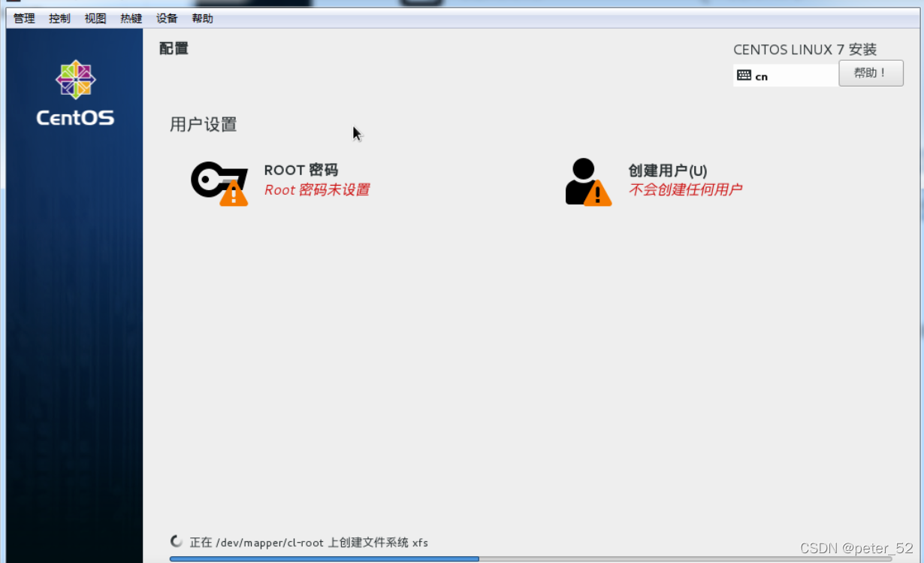Click the 用户设置 heading
924x563 pixels.
point(204,125)
